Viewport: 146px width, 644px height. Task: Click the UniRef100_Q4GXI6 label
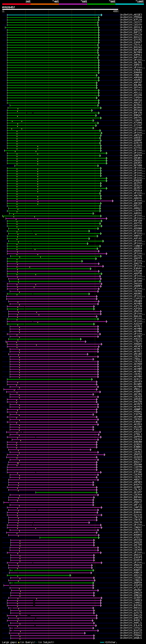point(131,575)
